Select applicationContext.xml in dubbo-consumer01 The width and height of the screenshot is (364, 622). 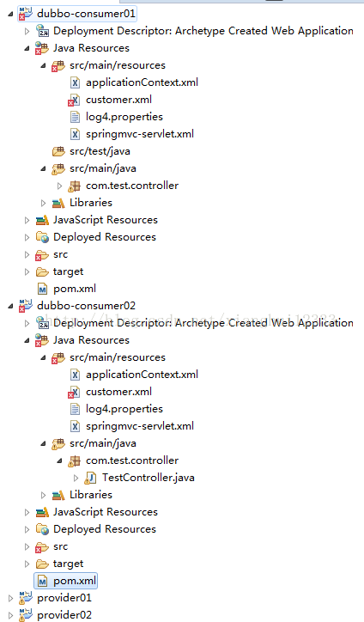tap(142, 82)
